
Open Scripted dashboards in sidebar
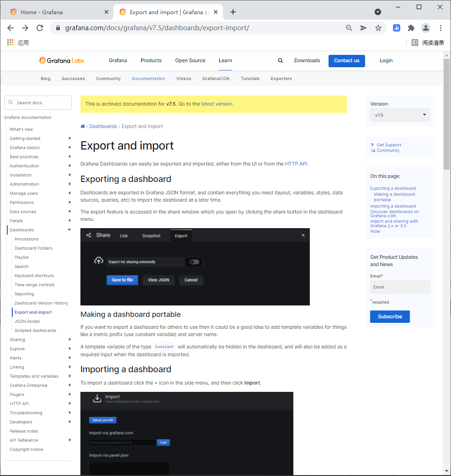point(35,330)
